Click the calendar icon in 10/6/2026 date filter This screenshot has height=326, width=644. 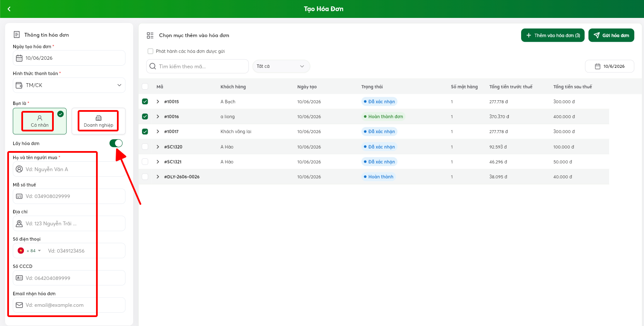[x=597, y=66]
